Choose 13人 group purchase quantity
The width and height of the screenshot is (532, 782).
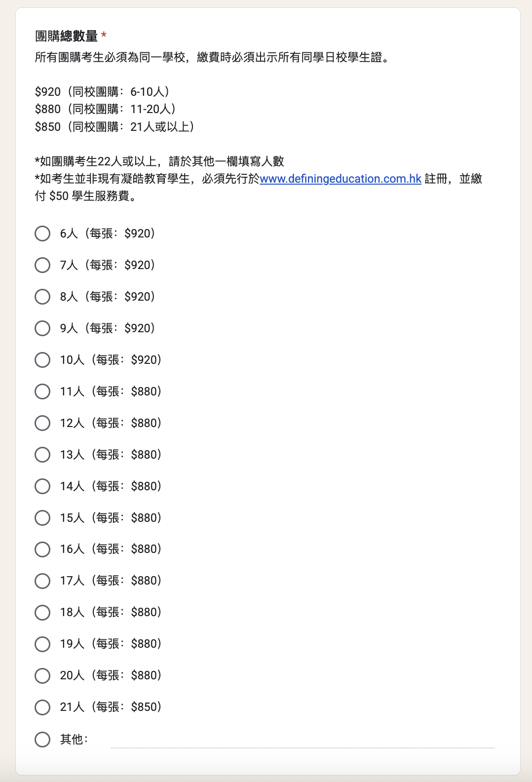(x=42, y=455)
